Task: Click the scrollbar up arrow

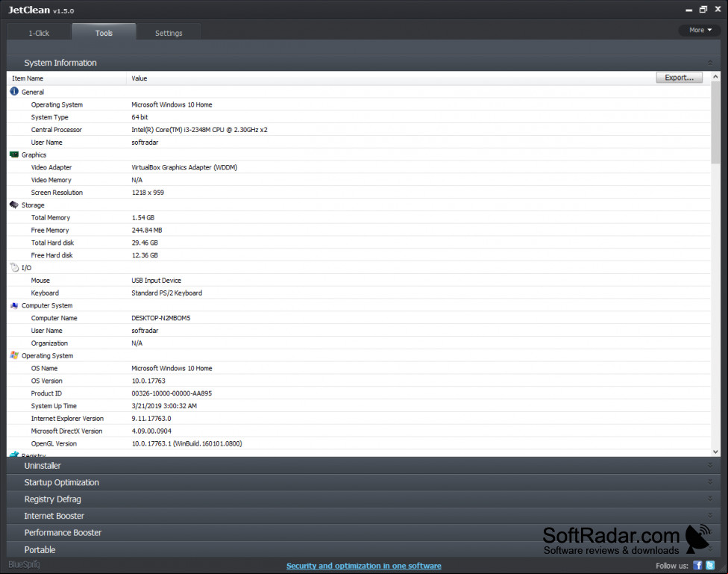Action: click(715, 76)
